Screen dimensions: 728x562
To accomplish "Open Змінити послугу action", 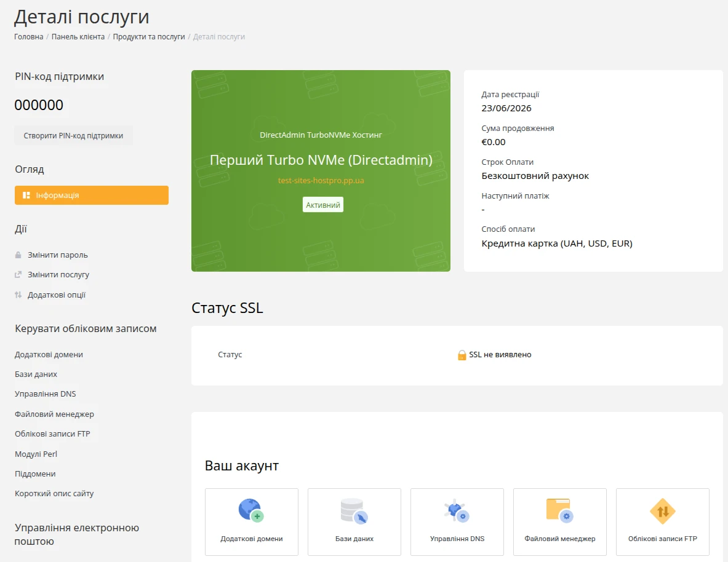I will pos(58,274).
